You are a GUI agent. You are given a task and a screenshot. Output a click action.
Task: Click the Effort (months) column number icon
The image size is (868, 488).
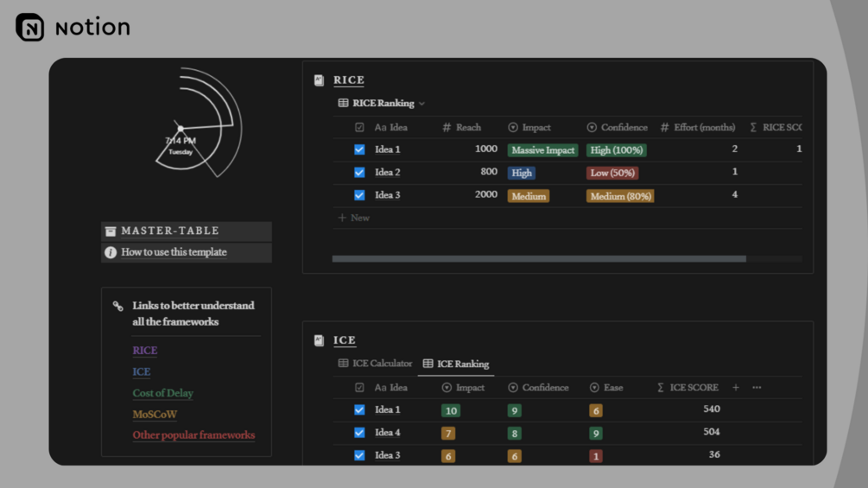[x=665, y=127]
